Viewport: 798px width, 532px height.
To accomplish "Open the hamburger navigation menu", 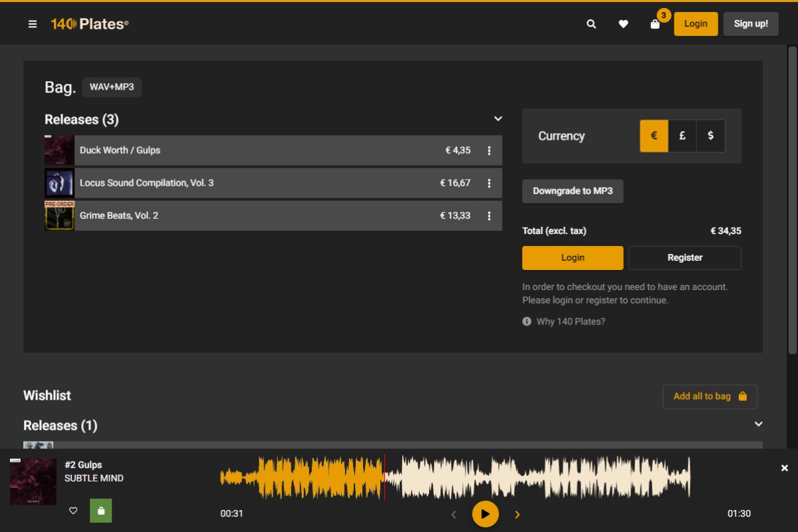I will [33, 24].
